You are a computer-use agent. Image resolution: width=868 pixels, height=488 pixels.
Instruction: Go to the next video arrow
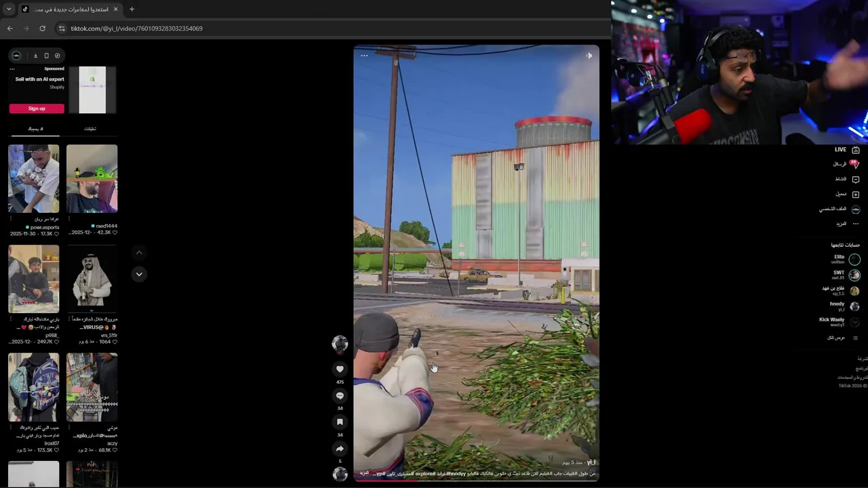[139, 274]
